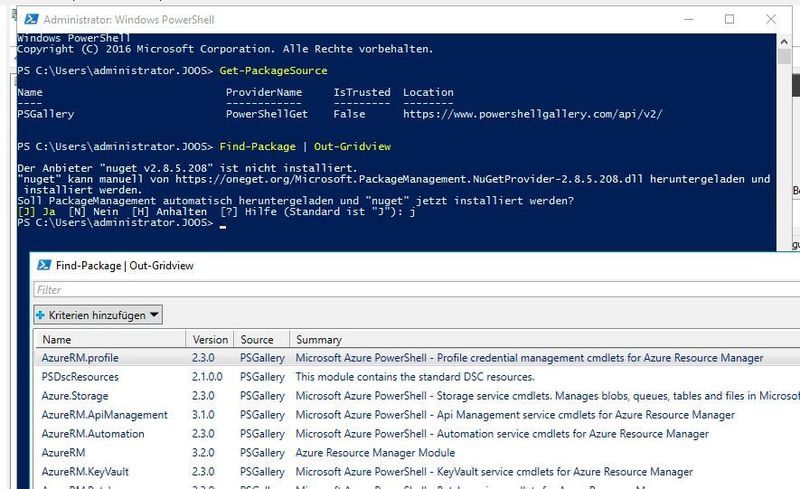The height and width of the screenshot is (489, 800).
Task: Click PSGallery source cell in Azure.Storage row
Action: click(262, 396)
